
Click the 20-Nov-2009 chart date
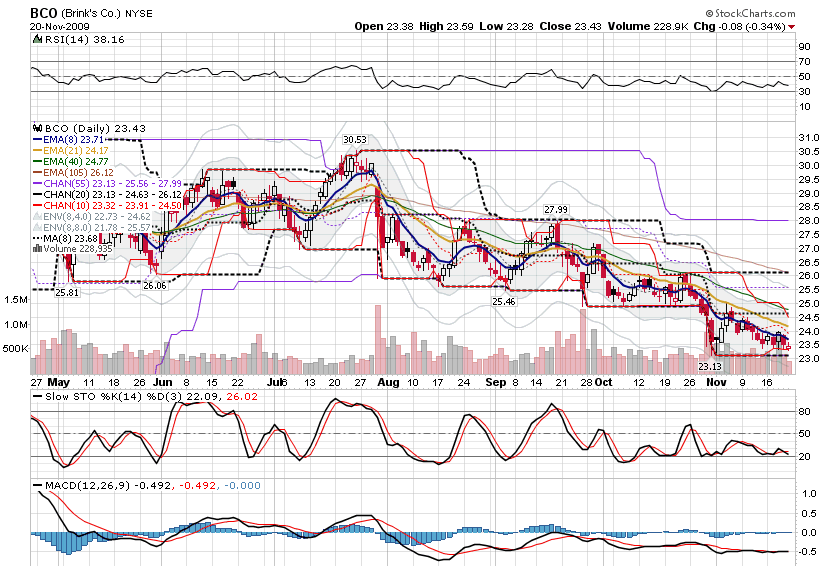point(60,26)
